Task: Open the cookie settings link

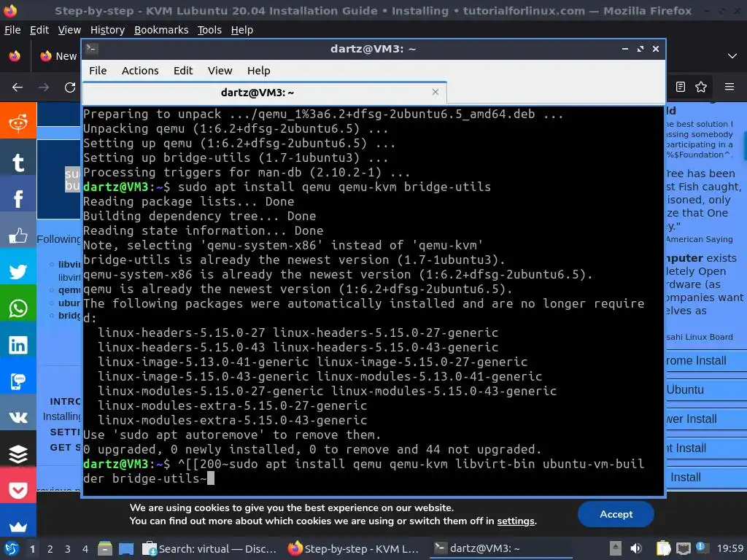Action: pos(516,521)
